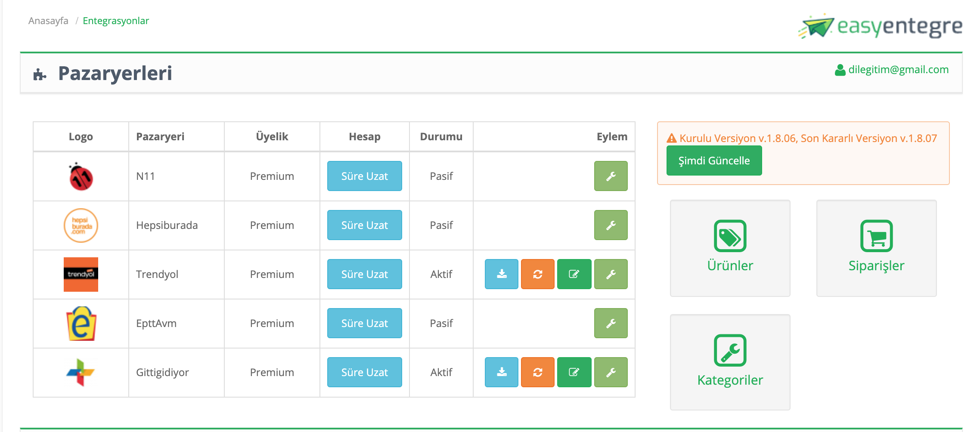This screenshot has width=980, height=432.
Task: Click the blue download icon for Gittigidiyor
Action: point(502,372)
